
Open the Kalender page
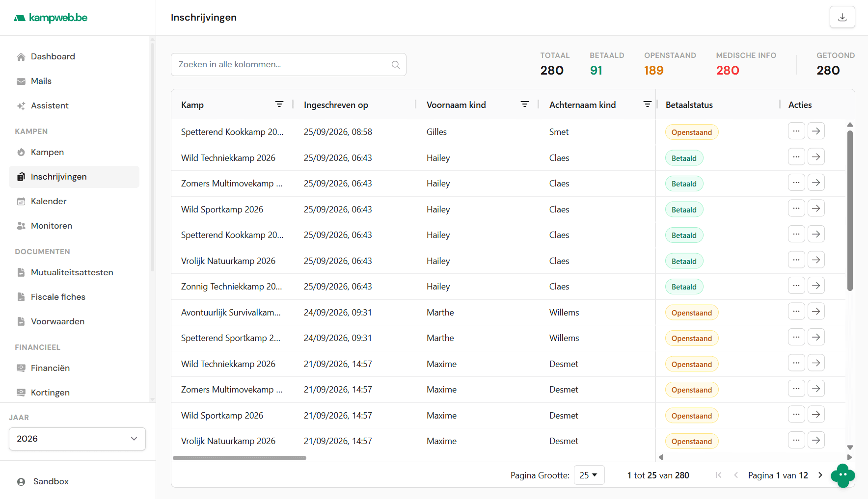point(74,201)
